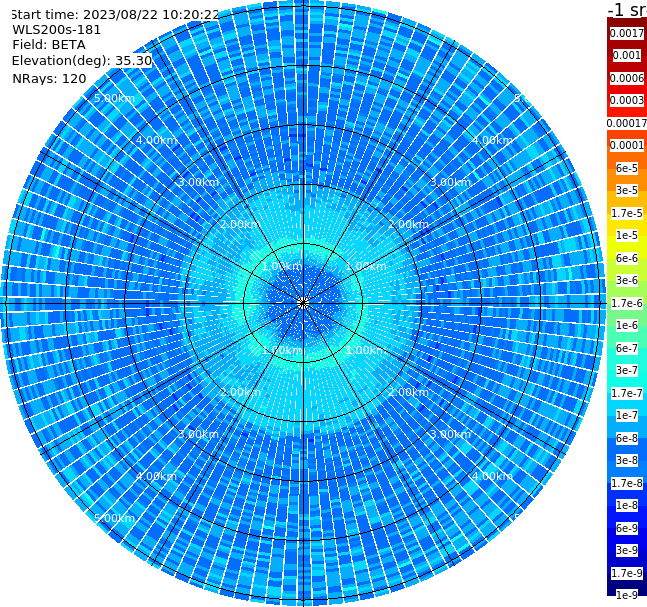647x607 pixels.
Task: Click the 6e-8 colorbar label
Action: click(627, 438)
